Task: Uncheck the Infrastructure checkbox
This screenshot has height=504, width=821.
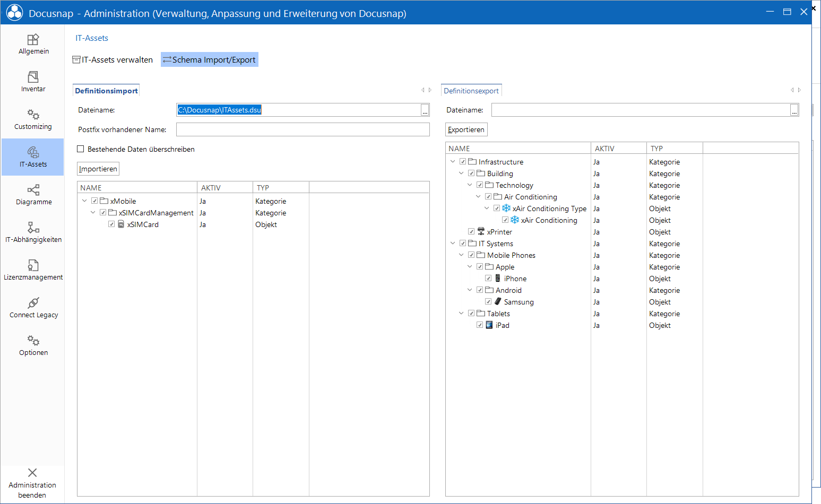Action: 463,162
